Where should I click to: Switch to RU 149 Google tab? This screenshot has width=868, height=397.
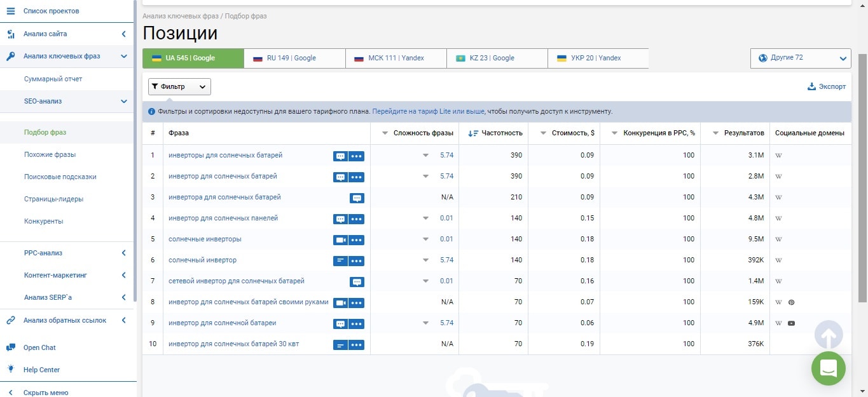[x=294, y=58]
